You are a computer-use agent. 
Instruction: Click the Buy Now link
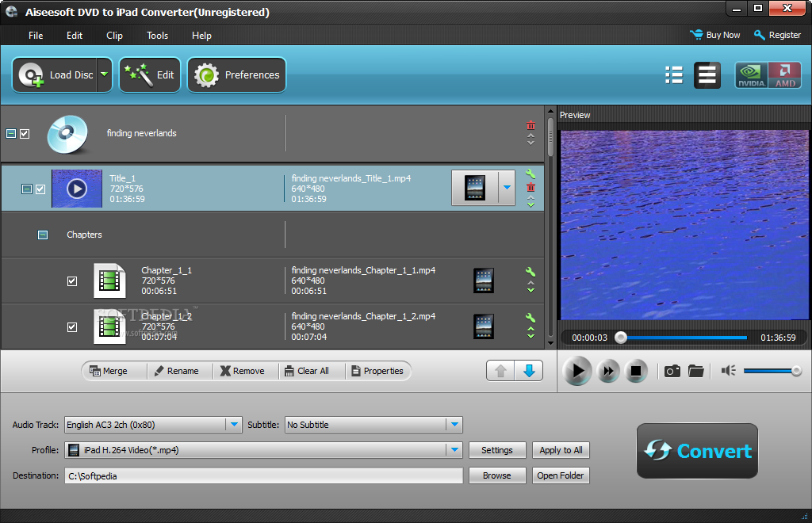[x=715, y=35]
